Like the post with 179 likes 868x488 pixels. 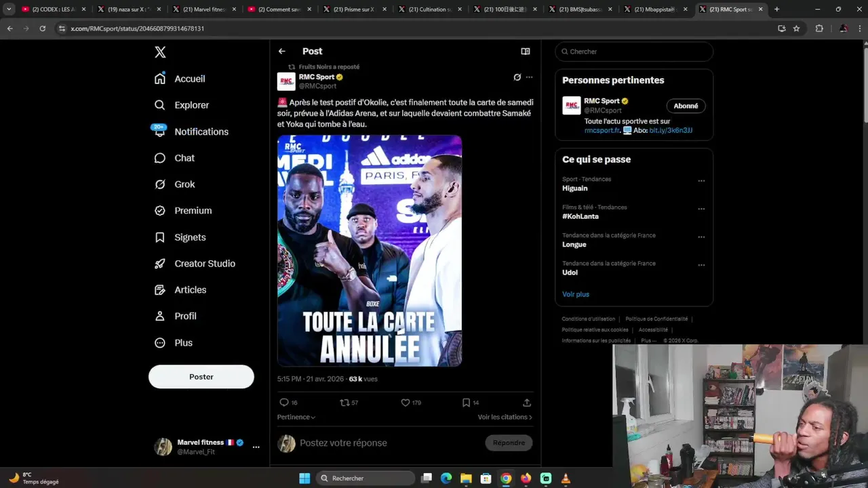click(x=406, y=403)
